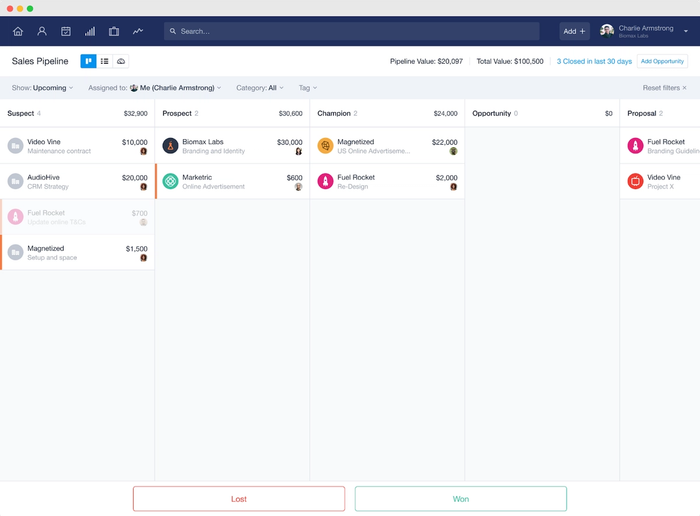Viewport: 700px width, 516px height.
Task: Open 3 Closed in last 30 days link
Action: [x=594, y=61]
